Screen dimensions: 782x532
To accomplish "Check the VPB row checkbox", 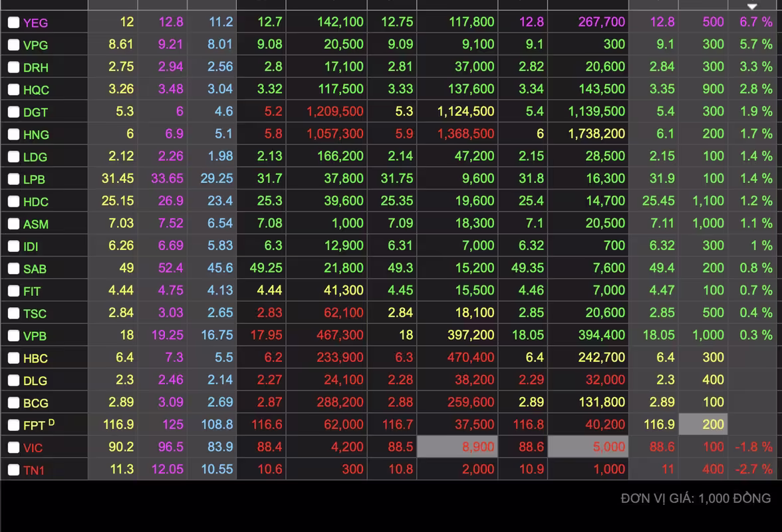I will [x=13, y=336].
